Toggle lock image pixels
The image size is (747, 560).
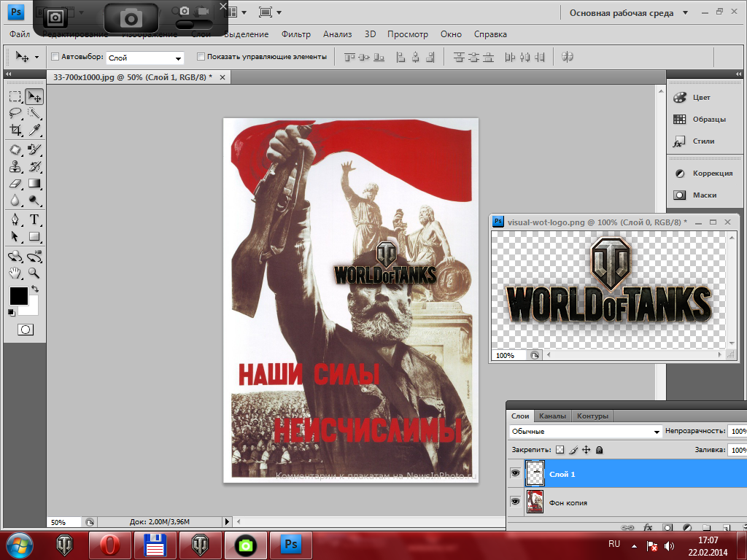click(573, 449)
